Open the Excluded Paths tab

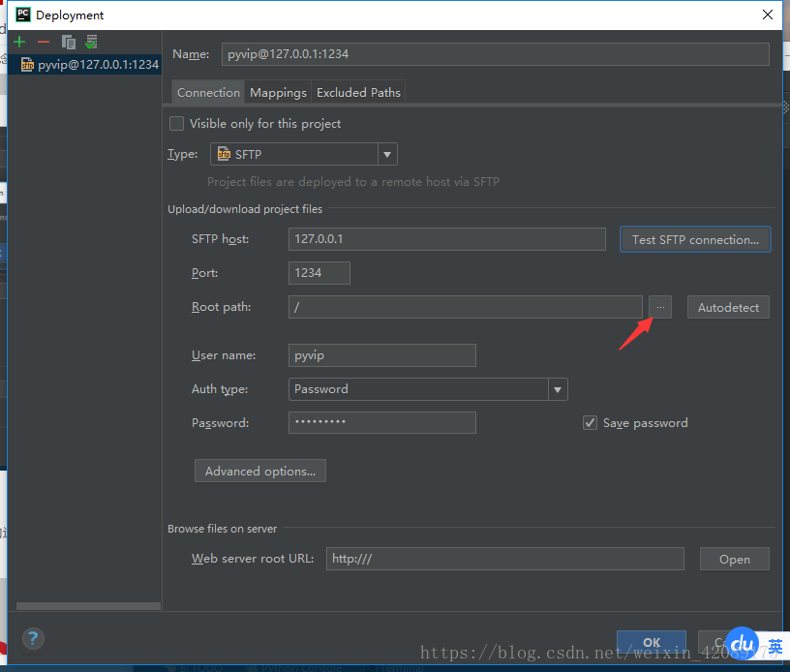[358, 92]
